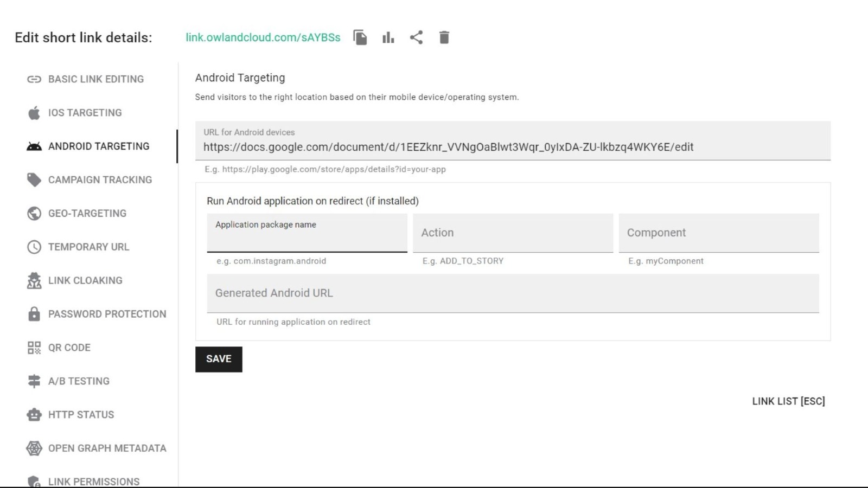868x488 pixels.
Task: Click the 'Edit short link details:' title
Action: [x=84, y=37]
